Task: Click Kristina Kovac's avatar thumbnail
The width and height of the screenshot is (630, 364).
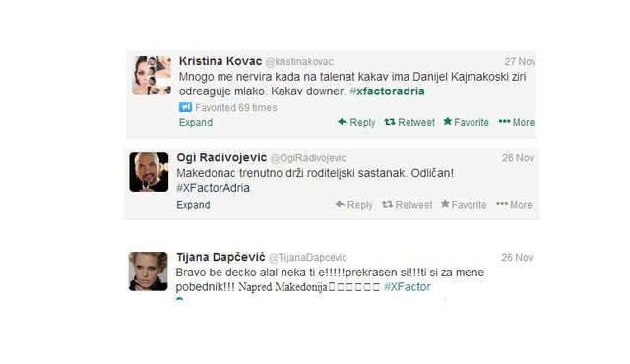Action: tap(152, 76)
